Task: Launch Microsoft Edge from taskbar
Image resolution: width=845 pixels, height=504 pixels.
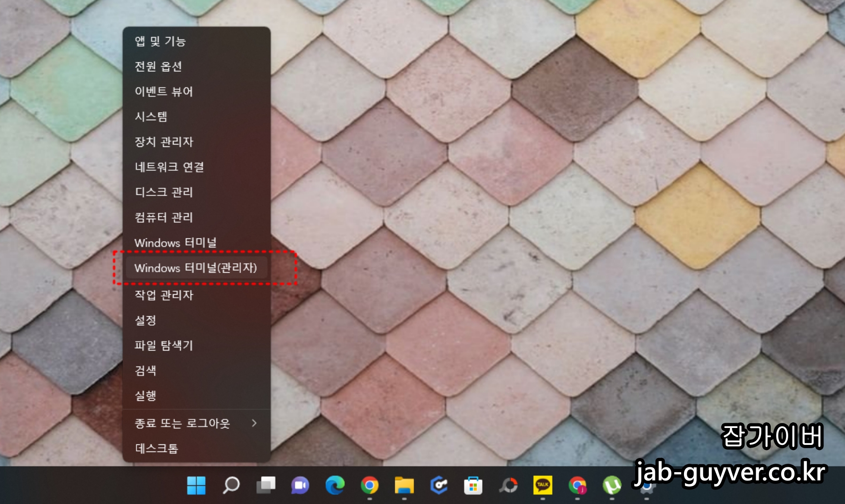Action: coord(335,485)
